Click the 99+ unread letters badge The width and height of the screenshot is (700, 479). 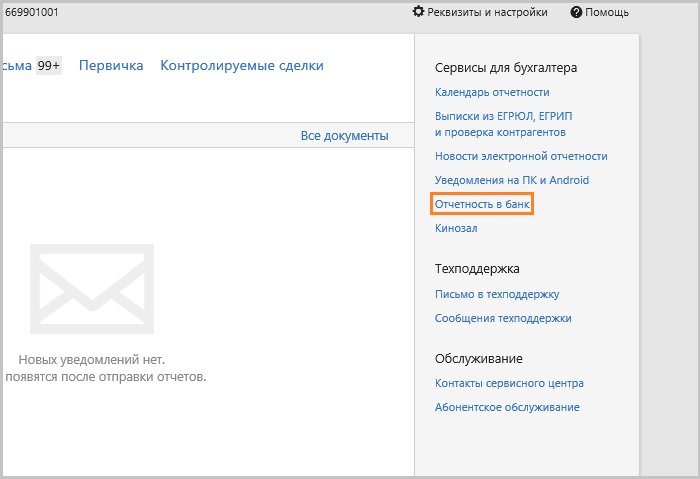click(49, 66)
